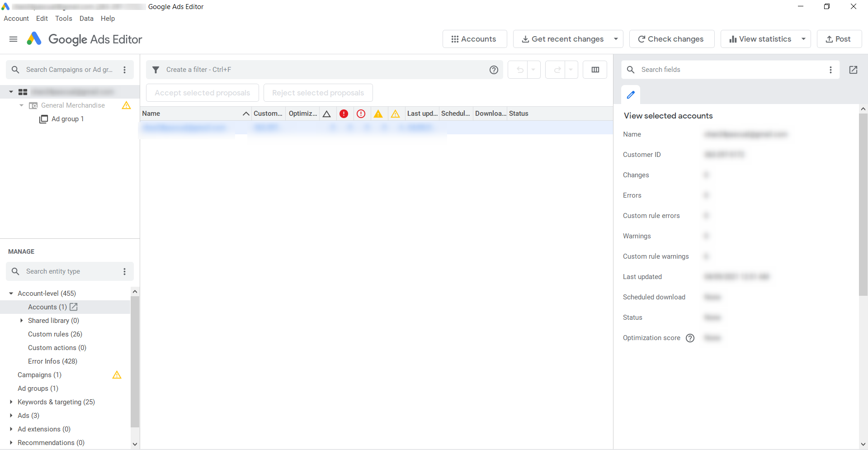Expand the Ads (3) section
The width and height of the screenshot is (868, 450).
pyautogui.click(x=11, y=416)
